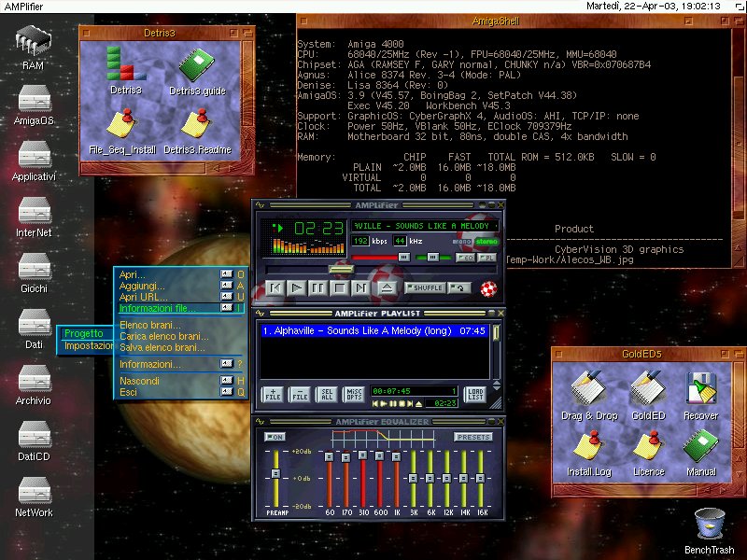Click the LOAD LIST button
Image resolution: width=747 pixels, height=560 pixels.
(475, 395)
